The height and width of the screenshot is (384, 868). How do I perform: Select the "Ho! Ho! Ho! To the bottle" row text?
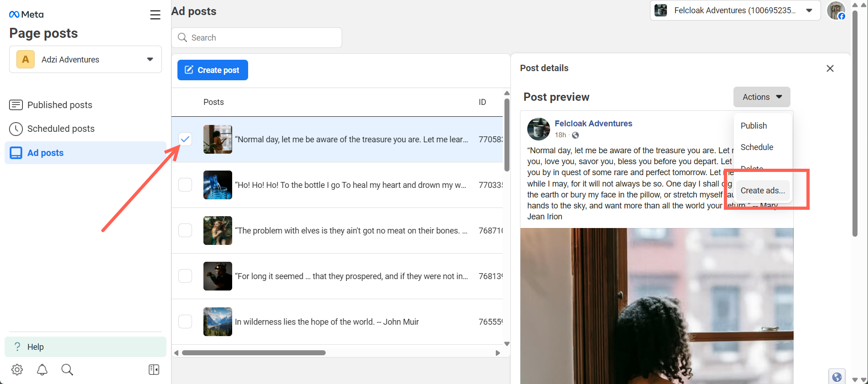point(351,185)
